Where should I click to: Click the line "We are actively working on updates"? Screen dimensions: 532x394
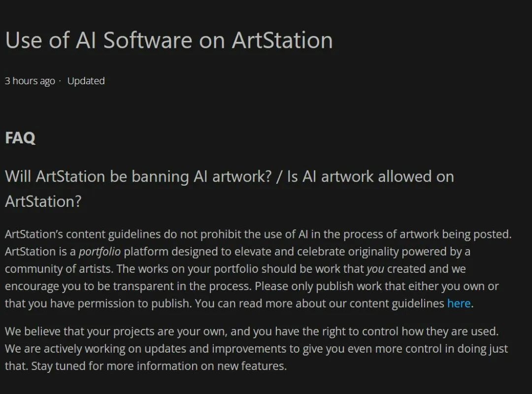pos(257,349)
